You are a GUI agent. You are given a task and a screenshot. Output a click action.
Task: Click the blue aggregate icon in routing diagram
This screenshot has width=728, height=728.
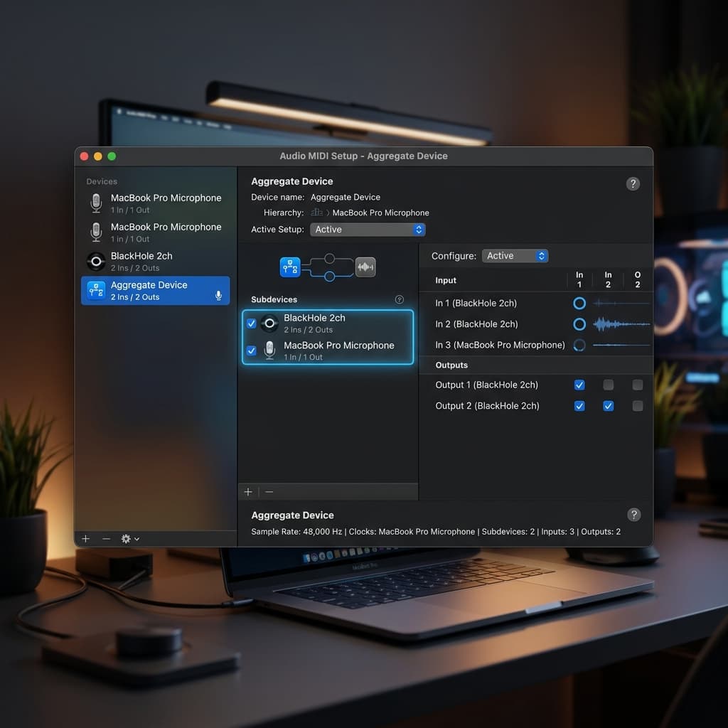(290, 267)
